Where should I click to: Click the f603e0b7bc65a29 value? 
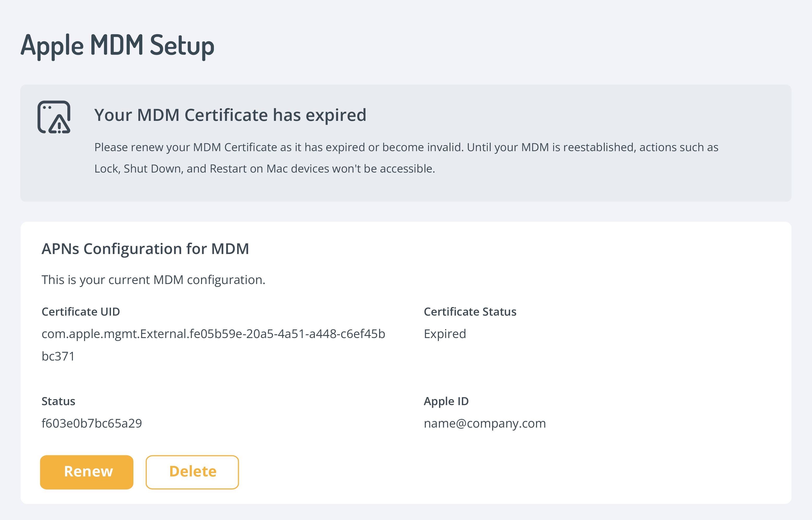coord(91,423)
